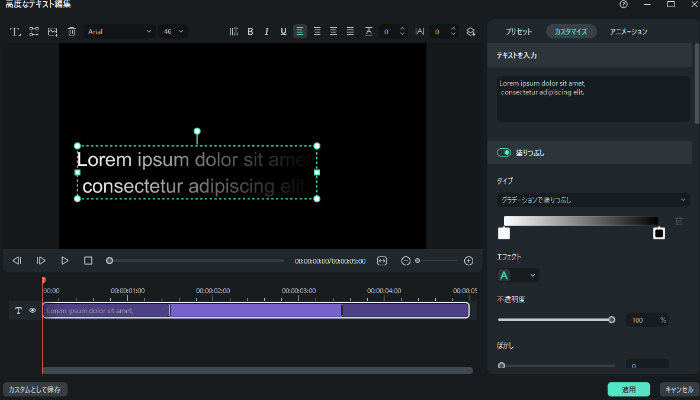The image size is (700, 400).
Task: Click the text track T icon
Action: [x=18, y=310]
